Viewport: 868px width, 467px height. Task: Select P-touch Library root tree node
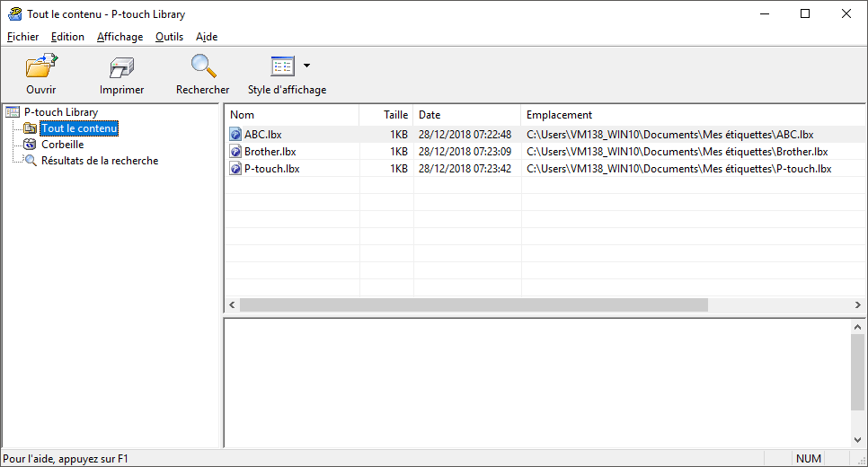coord(61,111)
